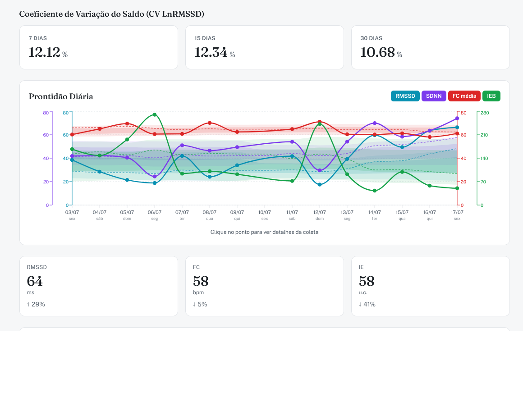Click the 10.68 % value

pyautogui.click(x=381, y=52)
